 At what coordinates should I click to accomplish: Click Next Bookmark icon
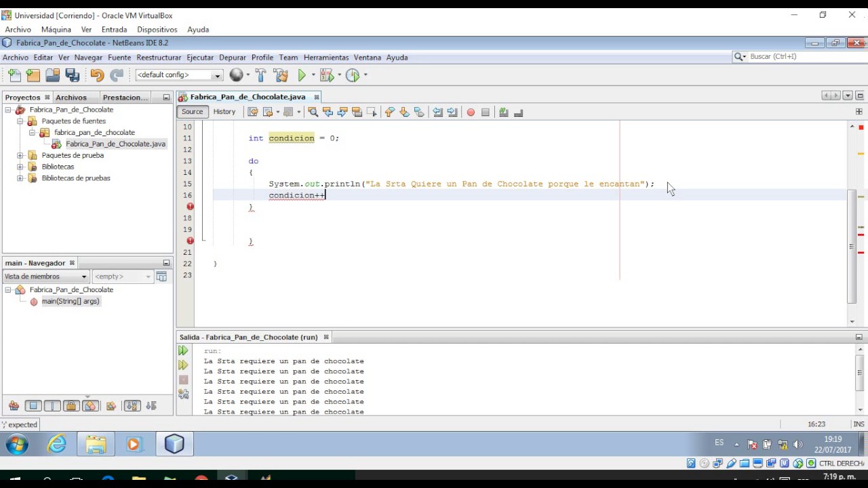404,112
